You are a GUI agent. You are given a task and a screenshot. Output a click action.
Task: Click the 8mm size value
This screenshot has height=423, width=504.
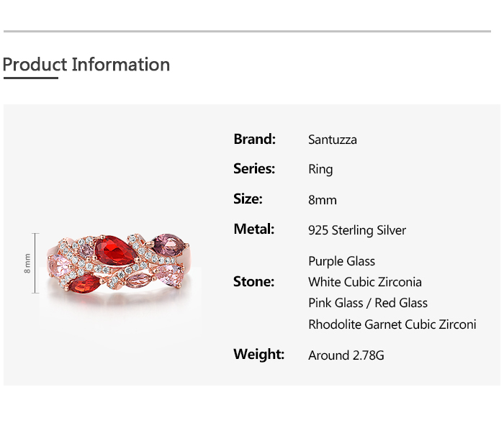(x=322, y=200)
